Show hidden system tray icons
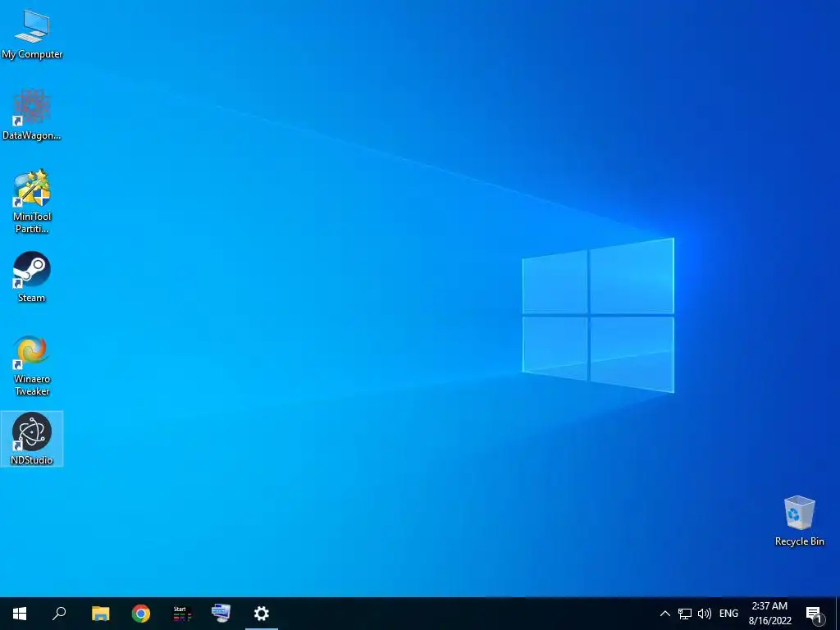The width and height of the screenshot is (840, 630). click(664, 614)
